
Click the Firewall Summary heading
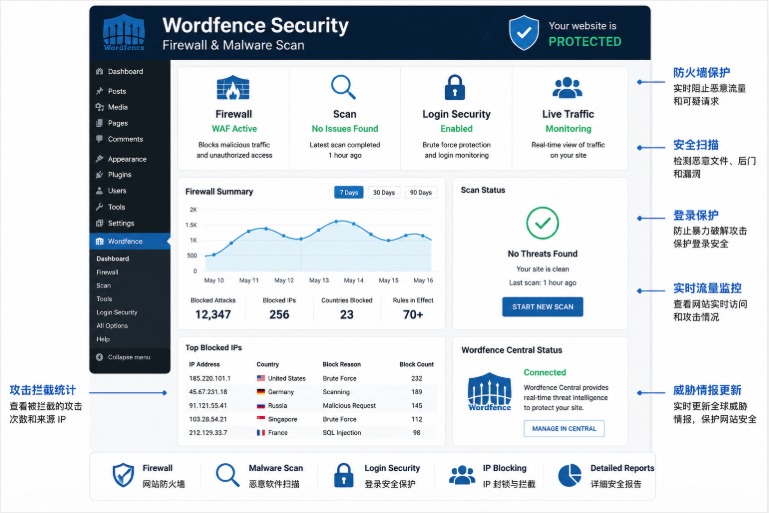click(x=219, y=192)
